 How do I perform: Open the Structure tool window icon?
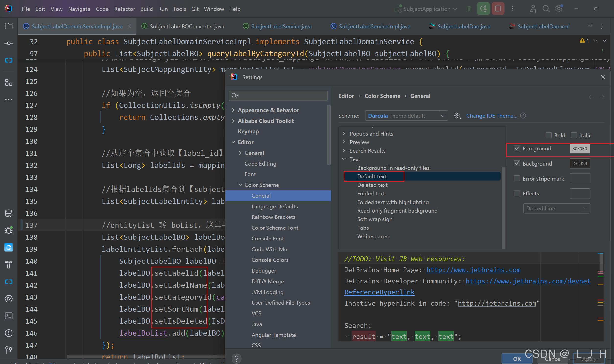coord(9,82)
